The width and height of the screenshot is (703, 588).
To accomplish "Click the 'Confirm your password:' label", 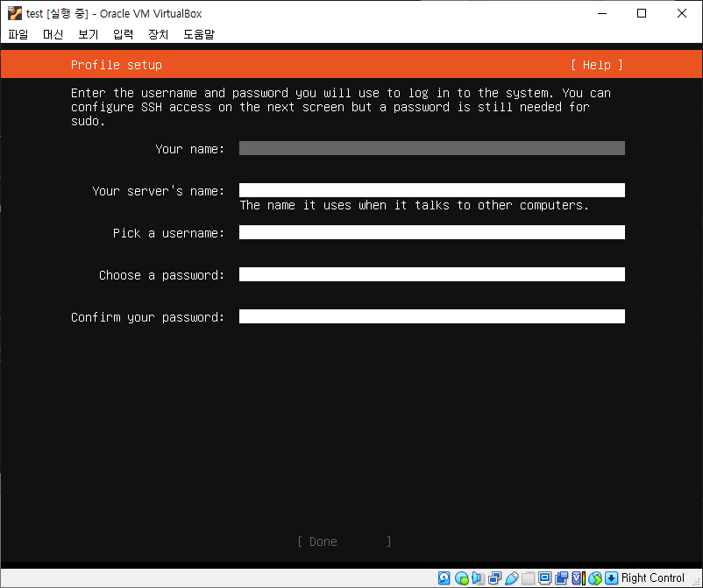I will (x=147, y=317).
